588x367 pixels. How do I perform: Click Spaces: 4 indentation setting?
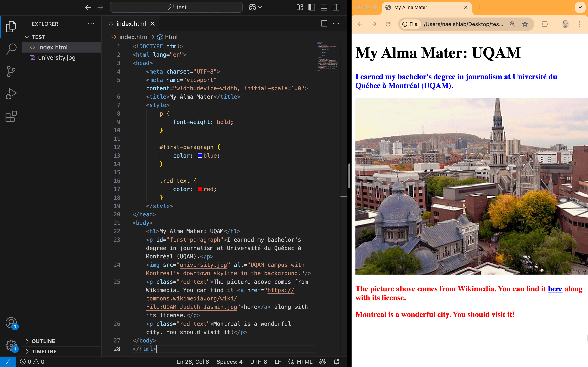click(229, 362)
